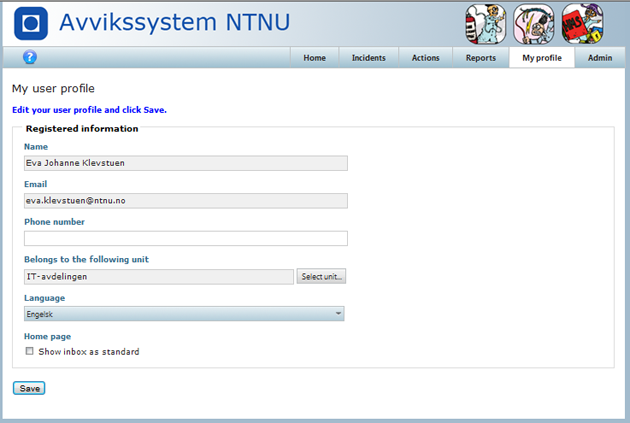Click the My user profile heading

point(53,88)
